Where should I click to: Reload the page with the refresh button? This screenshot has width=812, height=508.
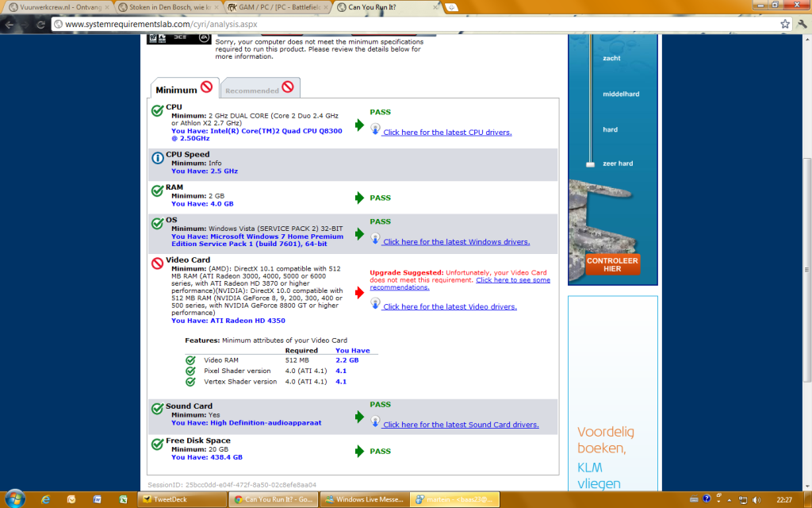coord(40,25)
